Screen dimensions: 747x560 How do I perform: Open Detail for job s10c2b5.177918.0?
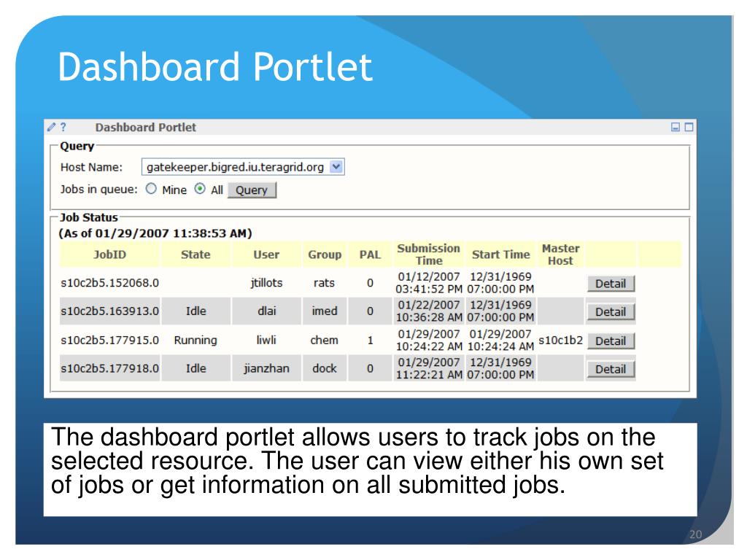click(x=611, y=368)
